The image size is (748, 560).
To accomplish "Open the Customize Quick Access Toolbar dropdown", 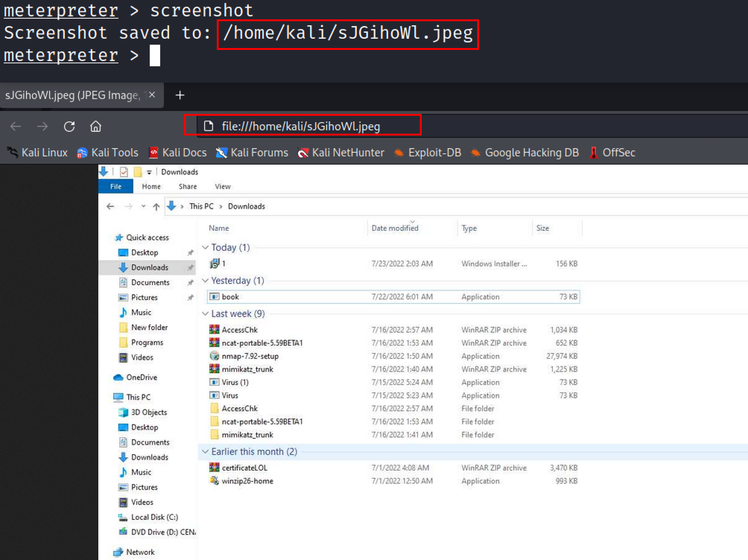I will [x=149, y=172].
